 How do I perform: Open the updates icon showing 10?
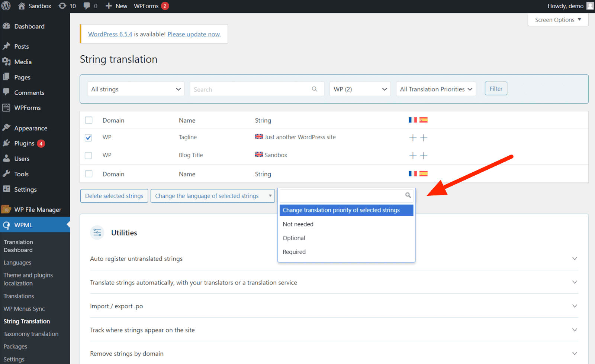point(62,6)
